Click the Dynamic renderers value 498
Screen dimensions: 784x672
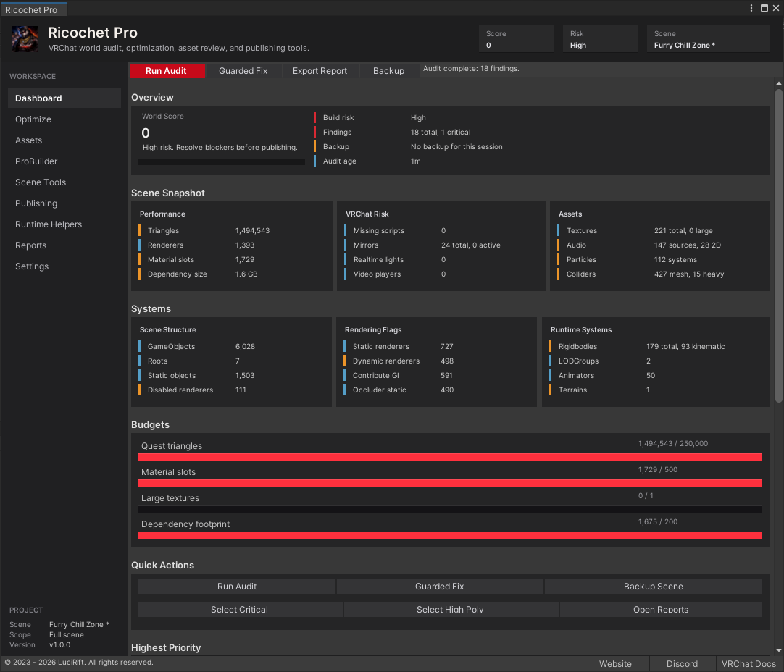pyautogui.click(x=447, y=361)
